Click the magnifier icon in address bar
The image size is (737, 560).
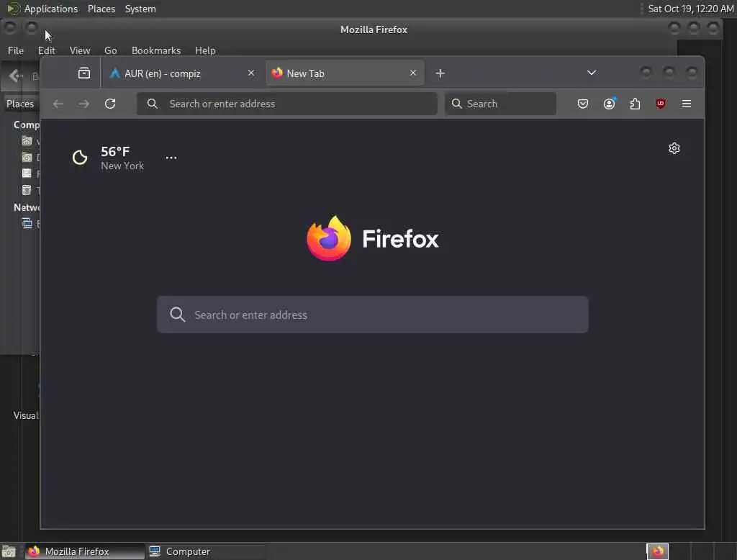(x=153, y=104)
